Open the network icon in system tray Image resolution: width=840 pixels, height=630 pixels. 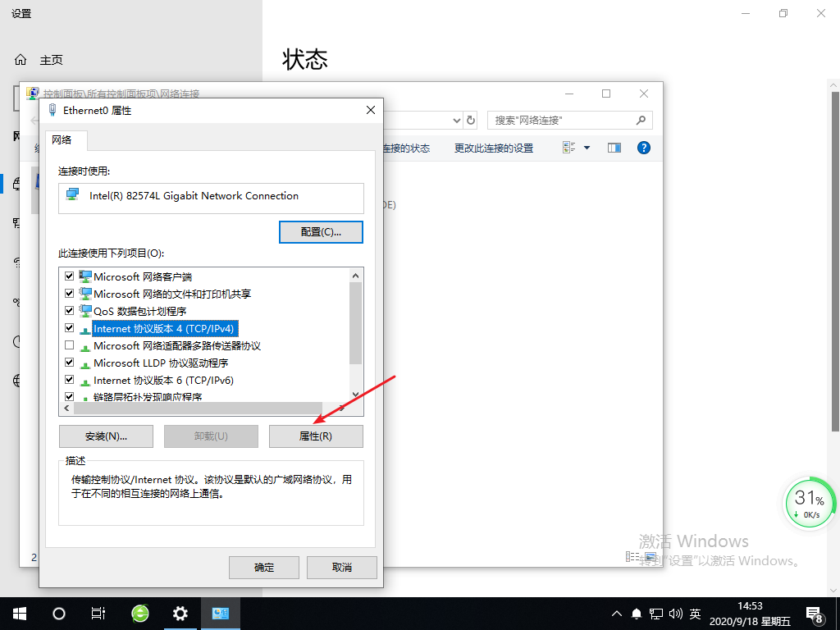click(656, 613)
